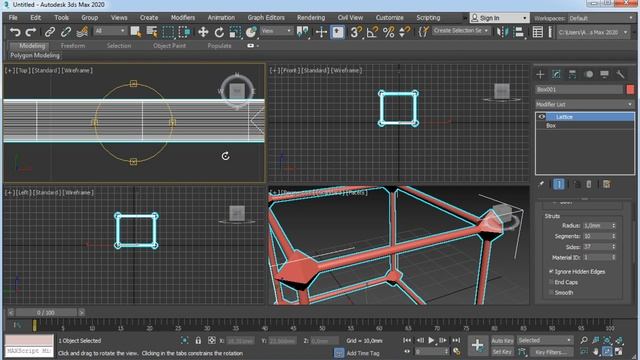The image size is (640, 360).
Task: Open the selection filter 'All' dropdown
Action: pyautogui.click(x=110, y=31)
